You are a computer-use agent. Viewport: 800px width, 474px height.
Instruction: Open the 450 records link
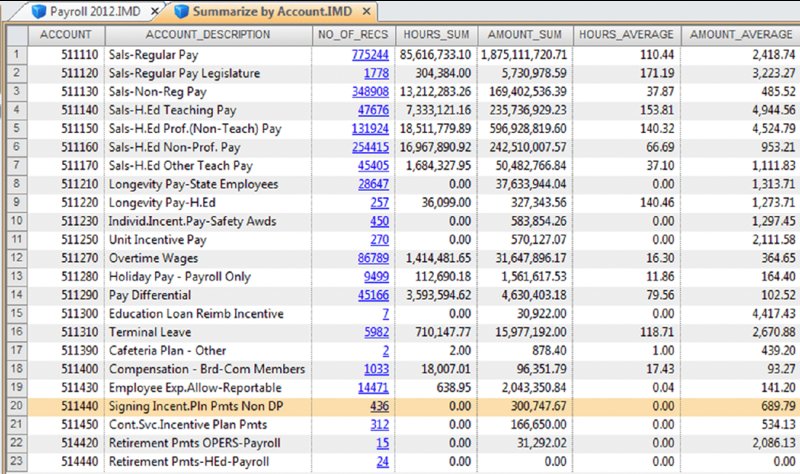[x=380, y=221]
